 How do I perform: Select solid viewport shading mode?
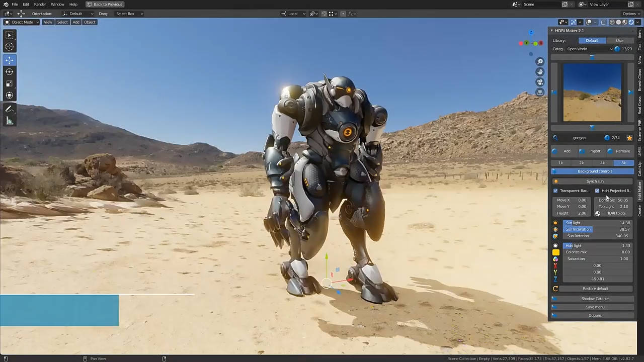(618, 22)
